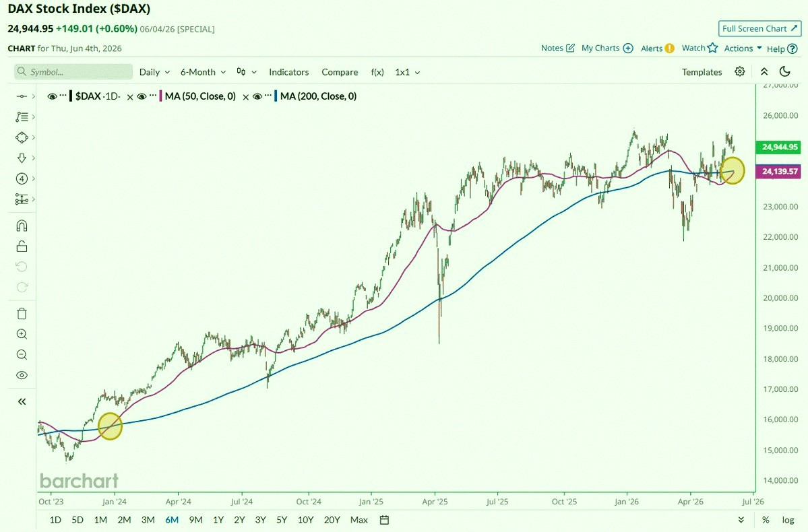Click the My Charts plus icon
Image resolution: width=808 pixels, height=532 pixels.
tap(628, 48)
